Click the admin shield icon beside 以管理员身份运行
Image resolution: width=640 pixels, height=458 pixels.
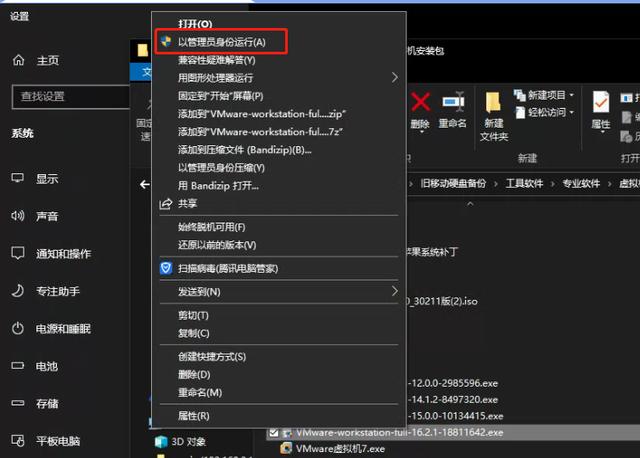pos(166,41)
